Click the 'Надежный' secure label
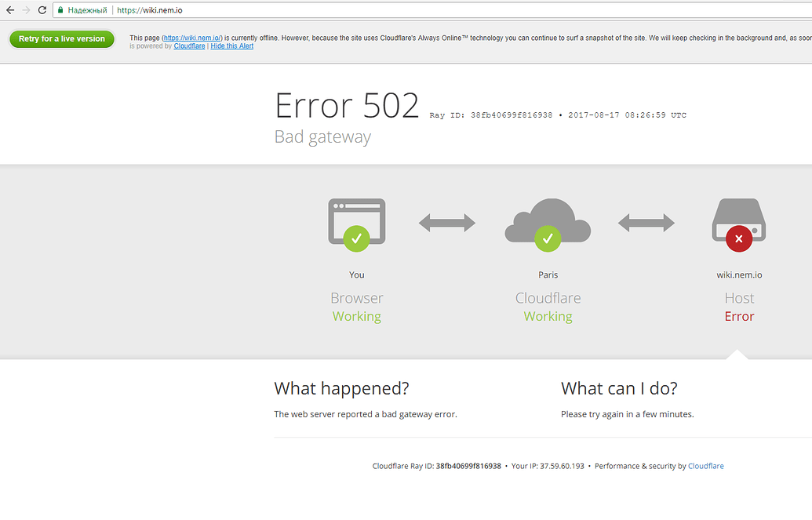This screenshot has width=812, height=520. [x=87, y=10]
